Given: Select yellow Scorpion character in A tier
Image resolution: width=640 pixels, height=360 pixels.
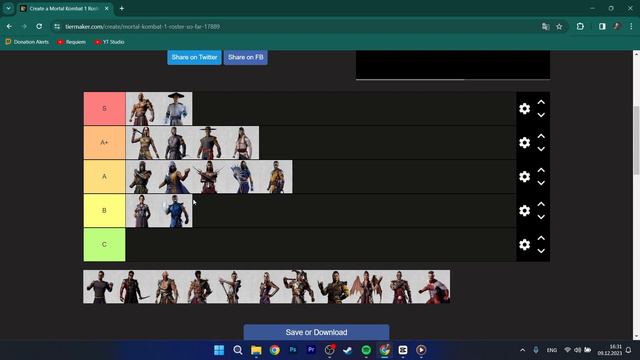Looking at the screenshot, I should coord(276,176).
